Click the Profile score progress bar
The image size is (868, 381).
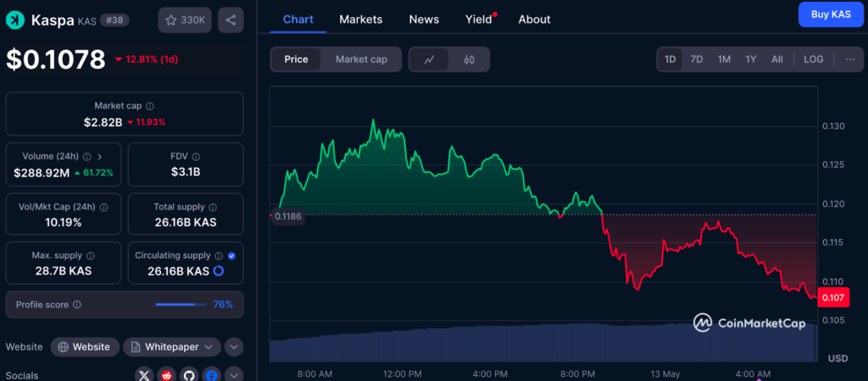(x=181, y=305)
